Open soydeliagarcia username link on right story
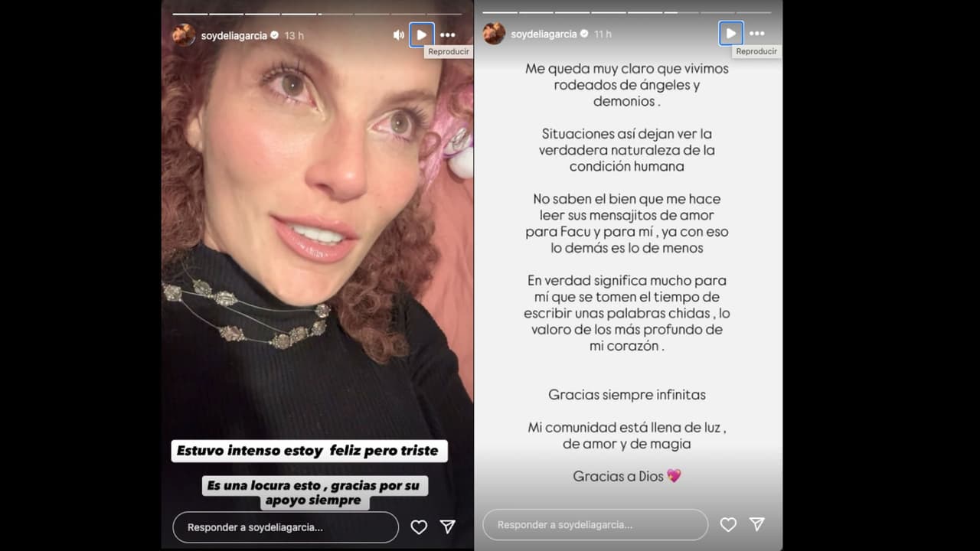 [x=544, y=34]
